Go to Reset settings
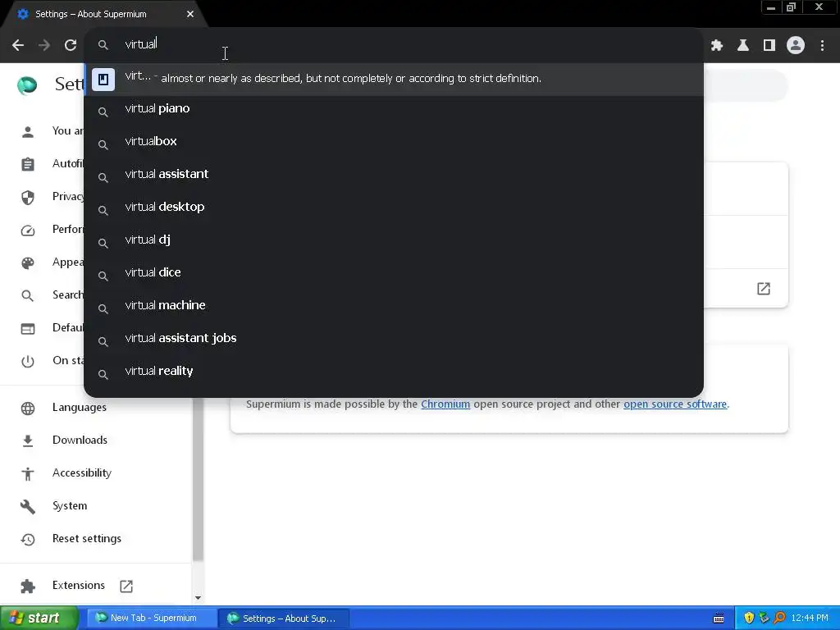Viewport: 840px width, 630px height. (x=87, y=538)
